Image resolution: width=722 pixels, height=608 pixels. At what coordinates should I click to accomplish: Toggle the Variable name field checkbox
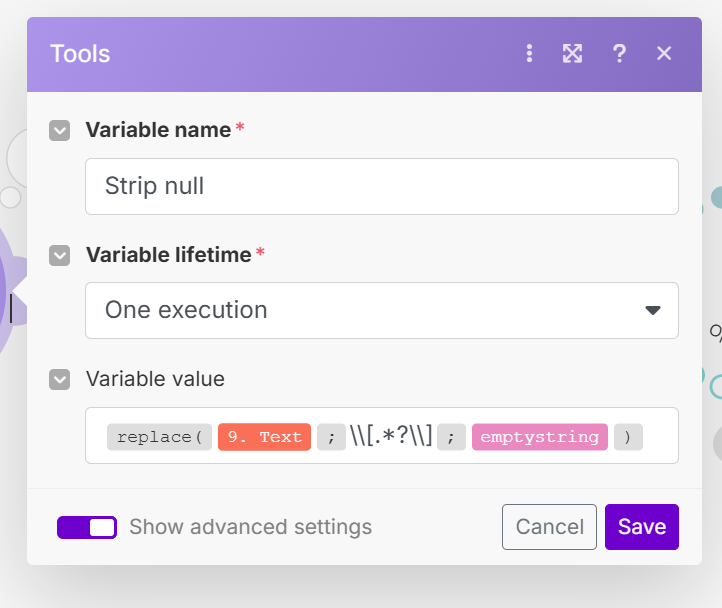(x=60, y=130)
